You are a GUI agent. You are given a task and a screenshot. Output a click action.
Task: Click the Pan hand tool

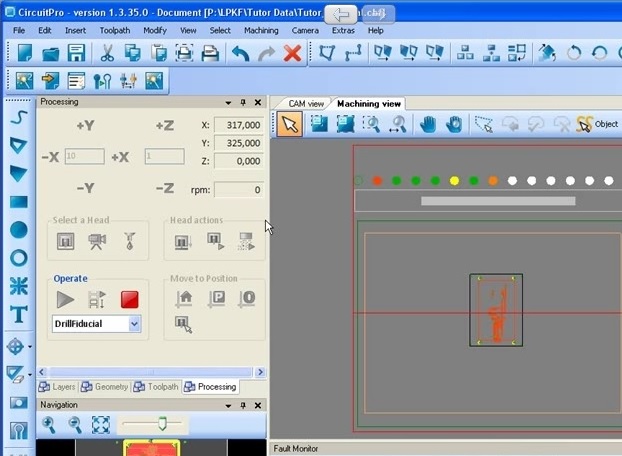click(x=428, y=124)
